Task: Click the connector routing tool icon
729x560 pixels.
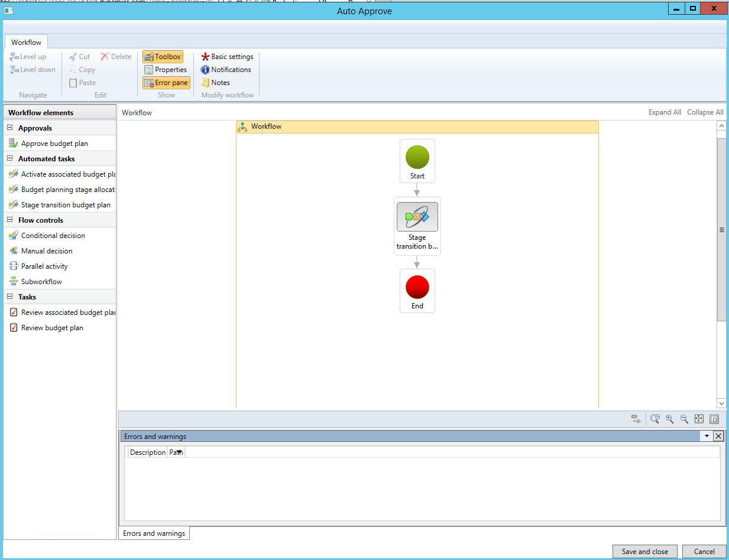Action: tap(636, 419)
